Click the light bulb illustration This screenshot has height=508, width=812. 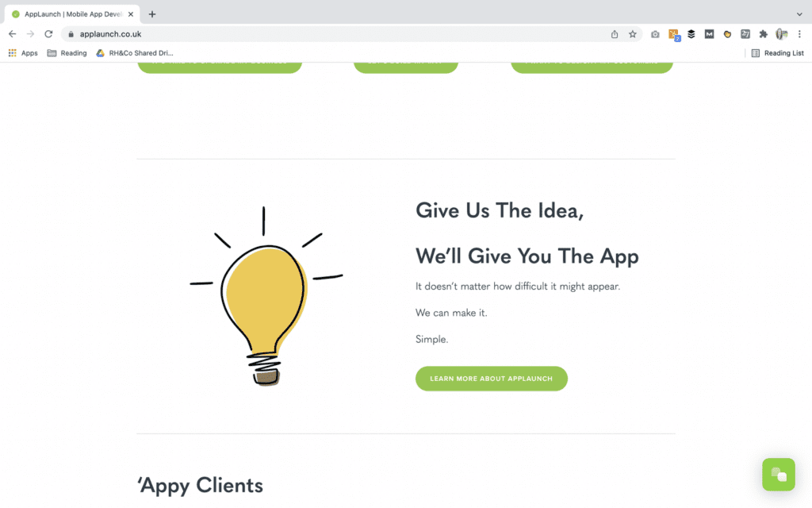coord(265,297)
